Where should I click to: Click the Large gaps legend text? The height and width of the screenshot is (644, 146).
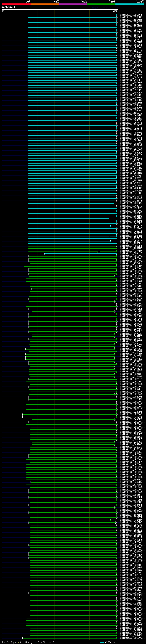click(28, 642)
